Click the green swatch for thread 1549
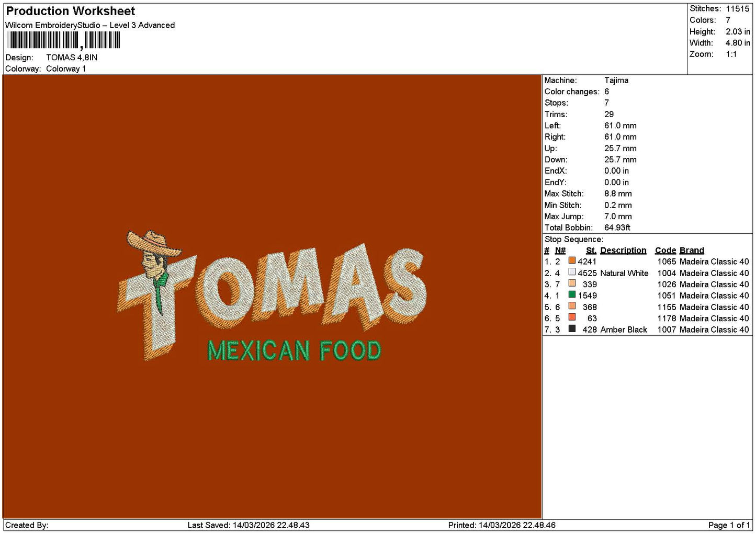 pos(572,294)
